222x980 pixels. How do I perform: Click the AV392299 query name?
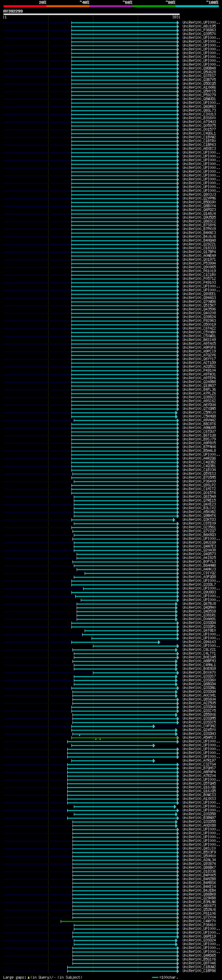[13, 11]
